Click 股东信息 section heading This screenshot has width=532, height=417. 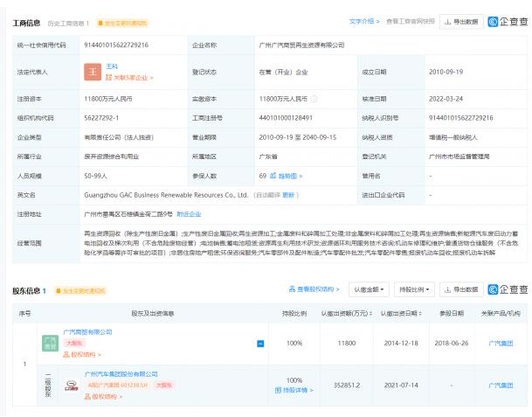coord(26,291)
